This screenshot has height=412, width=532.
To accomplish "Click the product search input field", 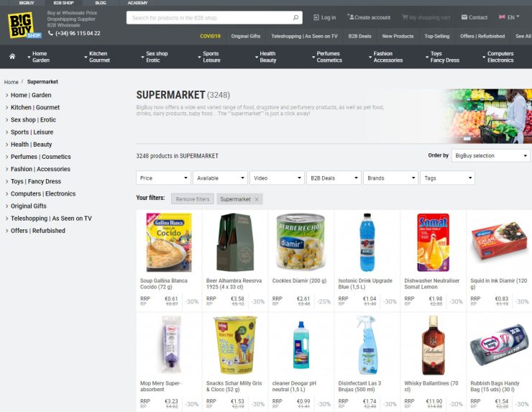I will [211, 18].
